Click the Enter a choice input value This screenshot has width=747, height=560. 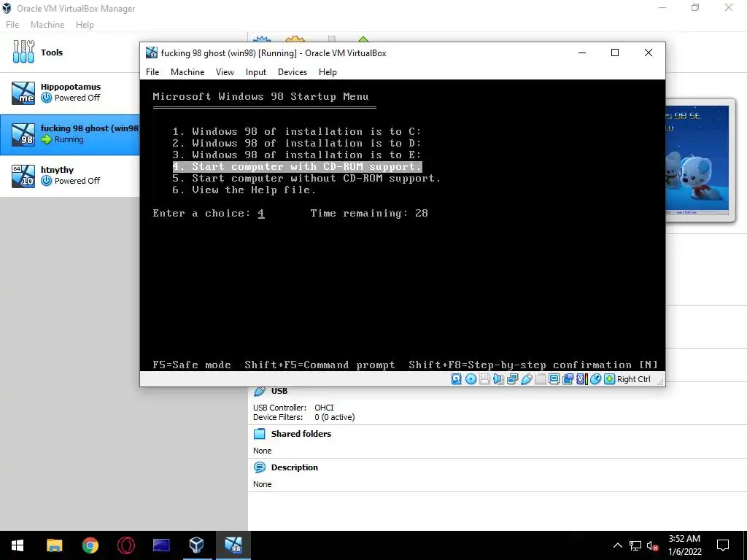tap(261, 214)
